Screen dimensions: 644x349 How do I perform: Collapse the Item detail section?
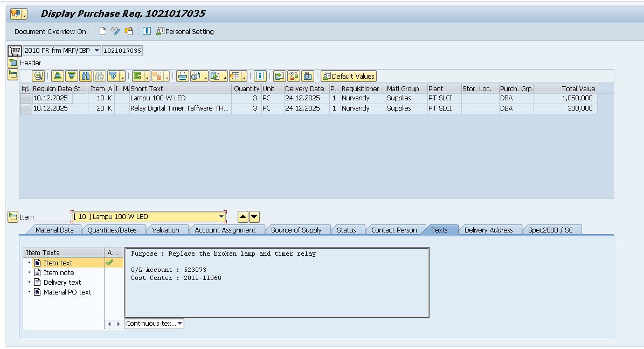click(13, 217)
